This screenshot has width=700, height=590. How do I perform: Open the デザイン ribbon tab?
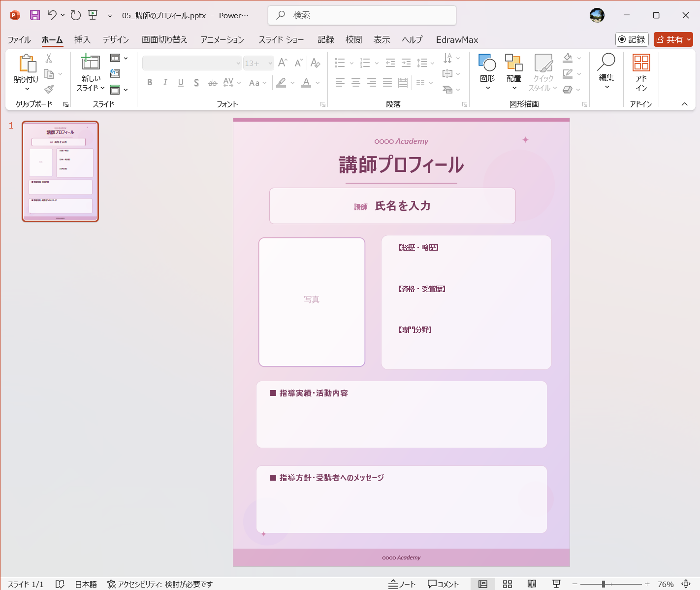tap(115, 40)
